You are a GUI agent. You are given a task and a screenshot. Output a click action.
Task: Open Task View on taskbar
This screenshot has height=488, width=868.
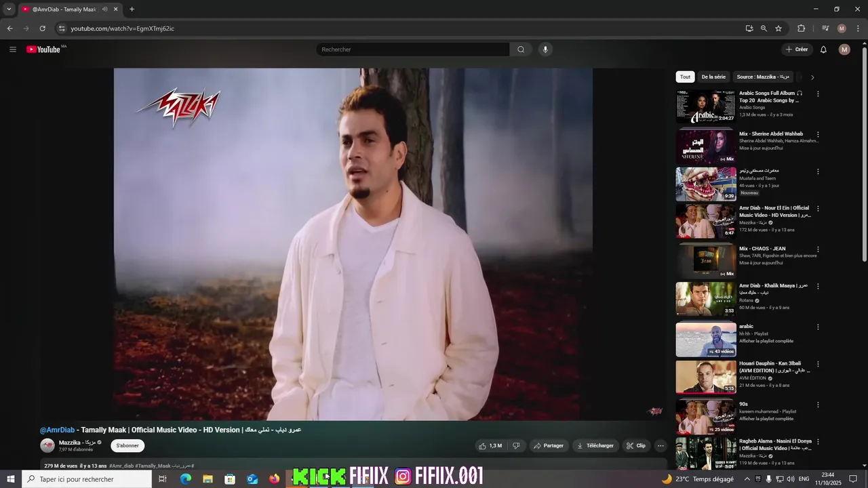[x=163, y=479]
